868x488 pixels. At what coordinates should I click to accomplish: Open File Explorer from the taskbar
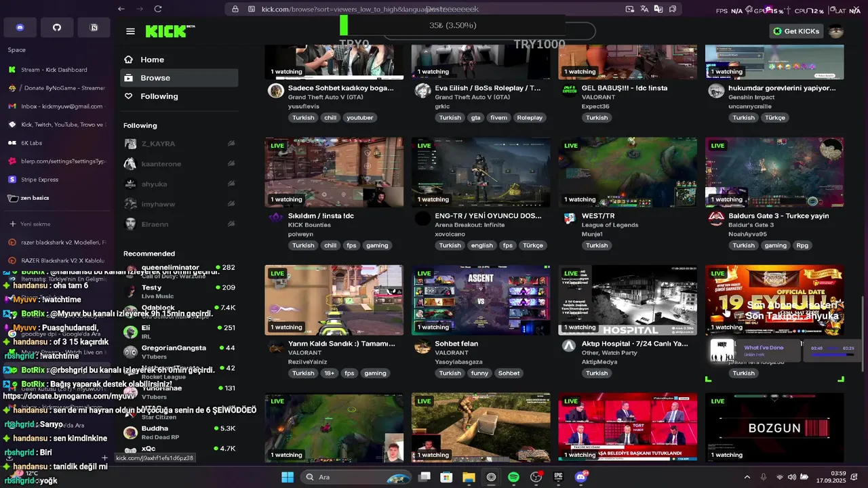pyautogui.click(x=469, y=477)
